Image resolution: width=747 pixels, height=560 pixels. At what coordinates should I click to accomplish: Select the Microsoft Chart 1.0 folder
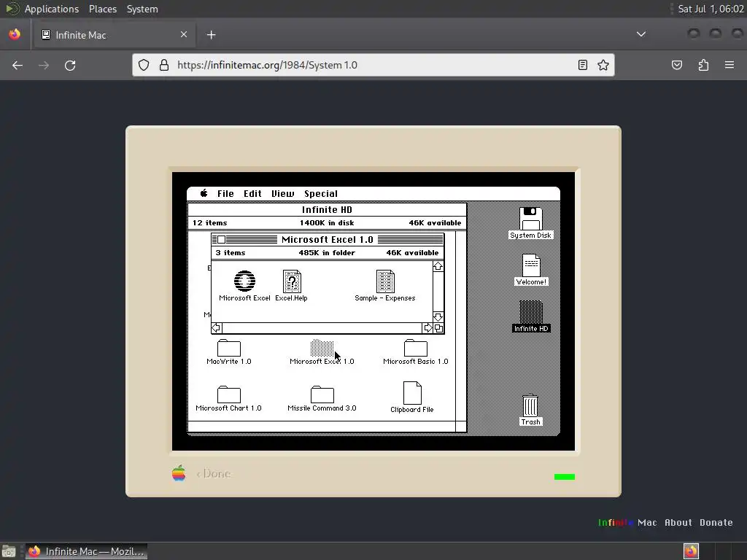[228, 394]
